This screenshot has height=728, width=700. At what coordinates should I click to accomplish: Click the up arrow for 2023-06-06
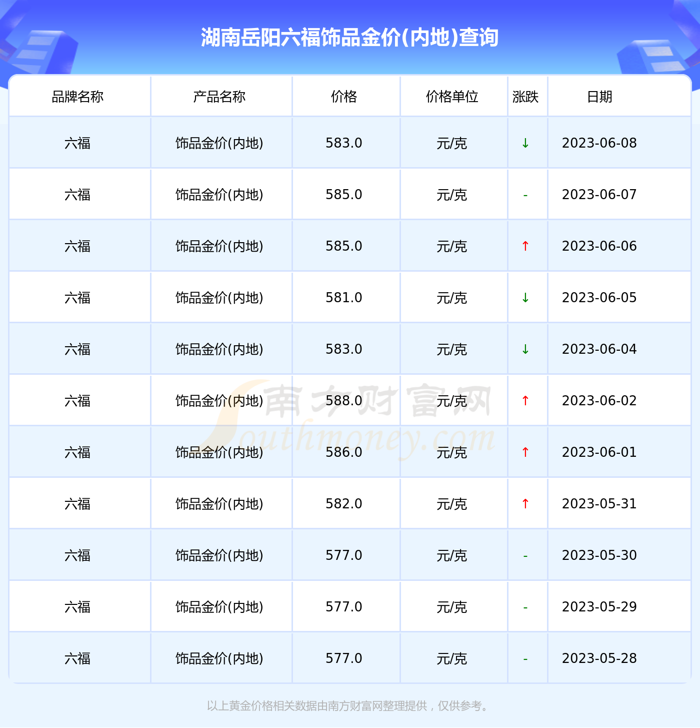[525, 246]
